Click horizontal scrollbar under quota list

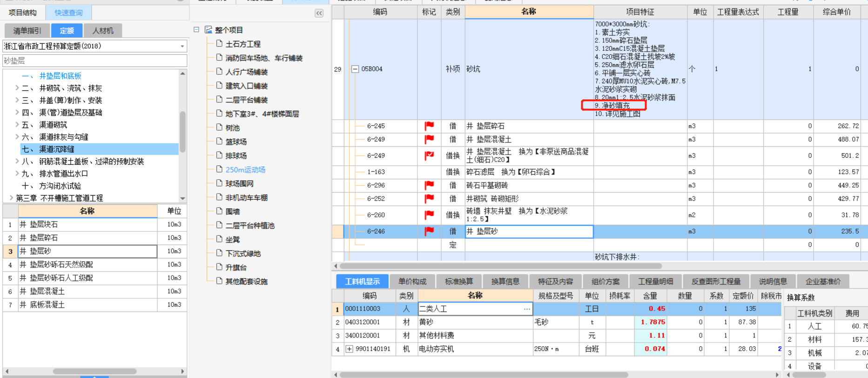click(94, 371)
